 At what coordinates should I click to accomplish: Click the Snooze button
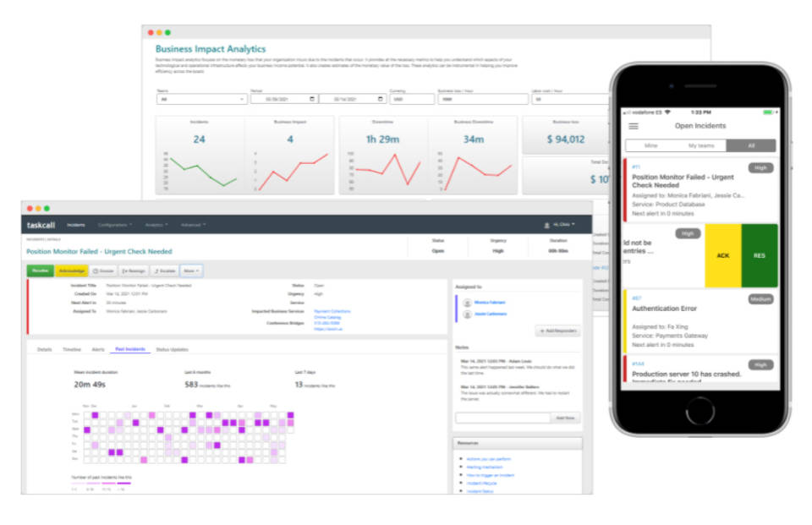point(103,271)
